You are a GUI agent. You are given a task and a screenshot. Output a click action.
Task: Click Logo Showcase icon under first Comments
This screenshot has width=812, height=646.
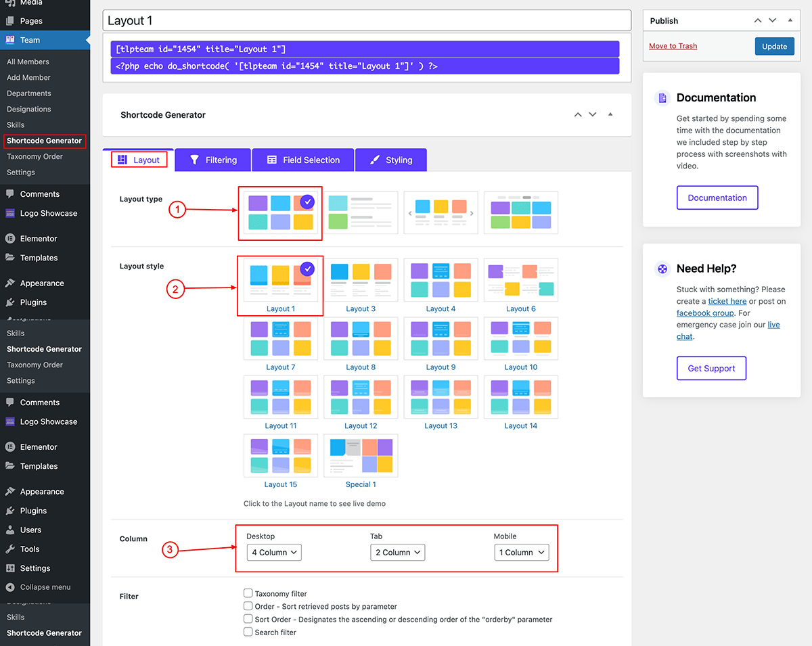10,213
